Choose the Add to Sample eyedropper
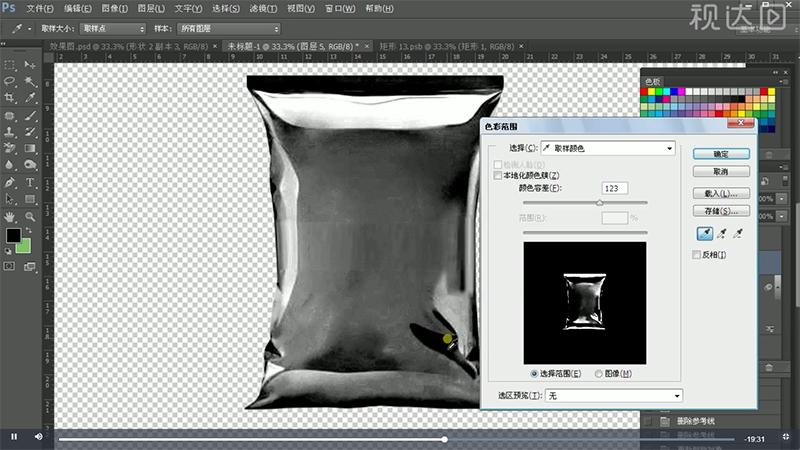Image resolution: width=800 pixels, height=450 pixels. pos(721,234)
